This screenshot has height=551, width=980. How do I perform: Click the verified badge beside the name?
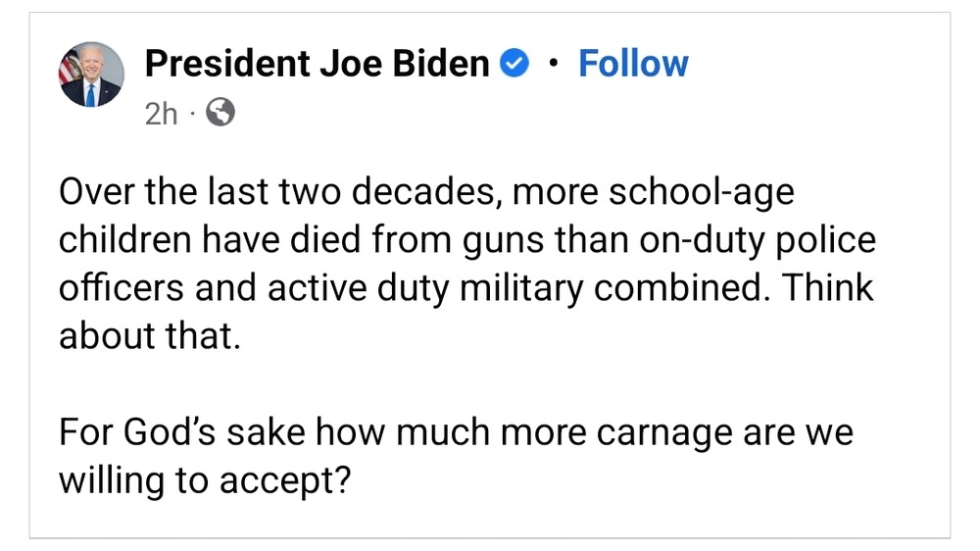click(x=514, y=65)
